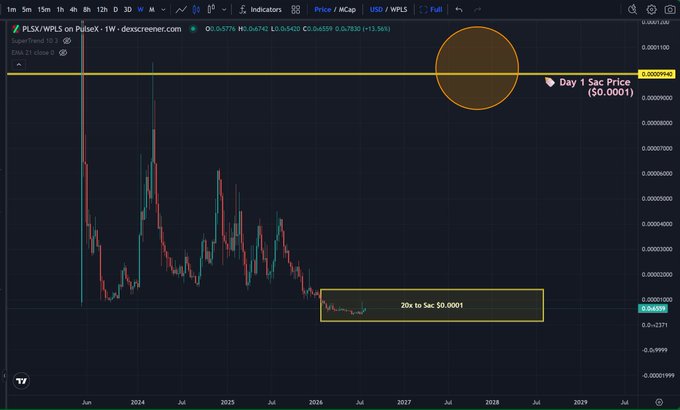This screenshot has width=680, height=410.
Task: Switch chart to Price mode
Action: click(323, 9)
